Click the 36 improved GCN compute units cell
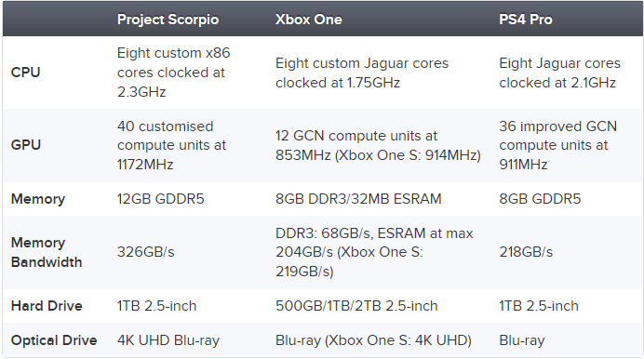The width and height of the screenshot is (644, 359). [557, 145]
